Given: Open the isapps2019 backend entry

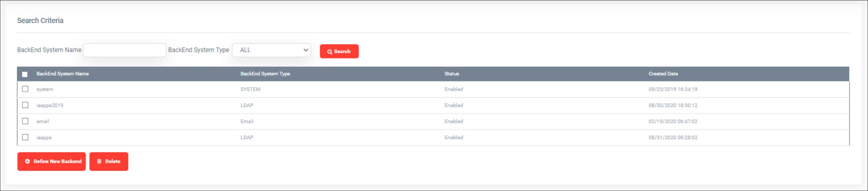Looking at the screenshot, I should pos(50,105).
